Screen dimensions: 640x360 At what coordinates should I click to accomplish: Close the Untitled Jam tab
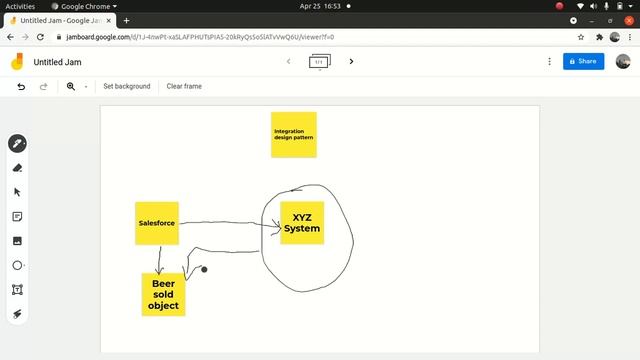(109, 20)
